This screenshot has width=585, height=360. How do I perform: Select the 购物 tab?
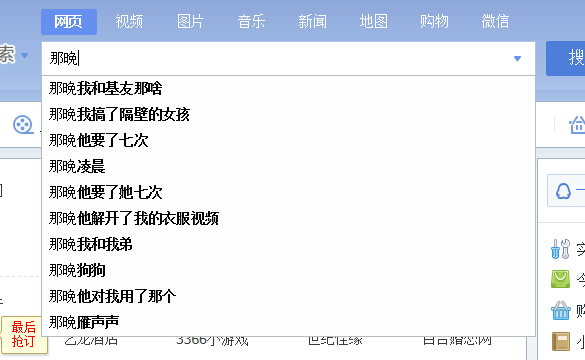[434, 22]
